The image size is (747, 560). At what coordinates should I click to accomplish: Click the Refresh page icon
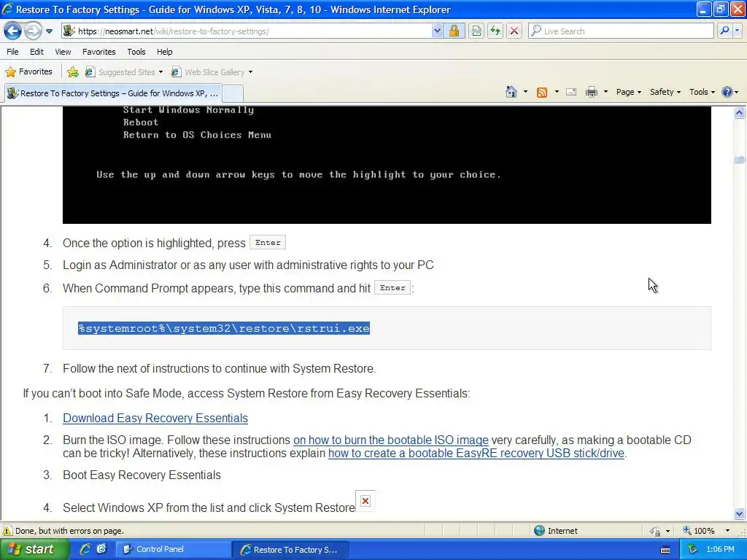(495, 31)
